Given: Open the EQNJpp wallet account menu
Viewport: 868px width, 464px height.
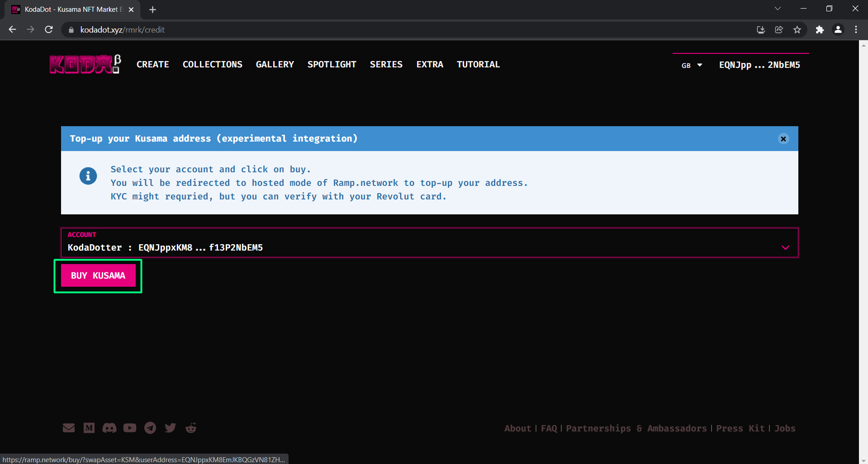Looking at the screenshot, I should (x=759, y=65).
